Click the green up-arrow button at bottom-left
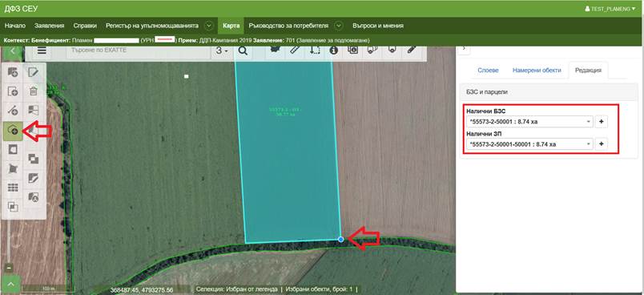 tap(11, 285)
